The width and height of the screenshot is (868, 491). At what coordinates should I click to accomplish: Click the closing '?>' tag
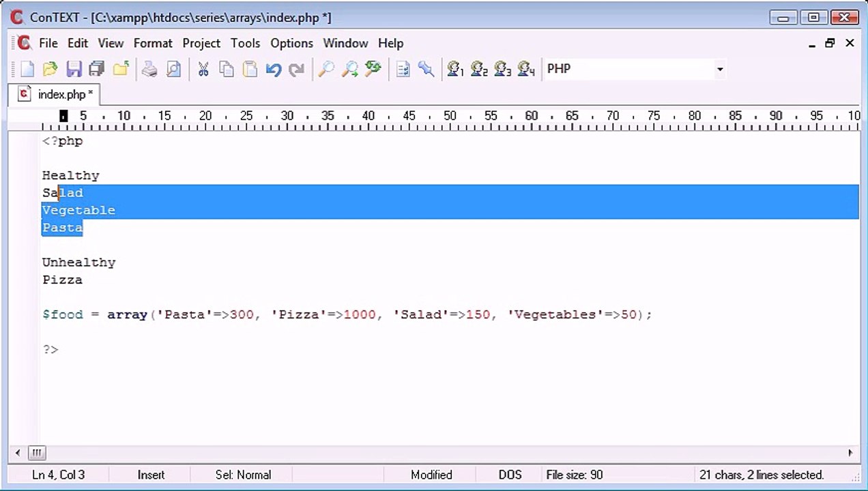pos(50,349)
